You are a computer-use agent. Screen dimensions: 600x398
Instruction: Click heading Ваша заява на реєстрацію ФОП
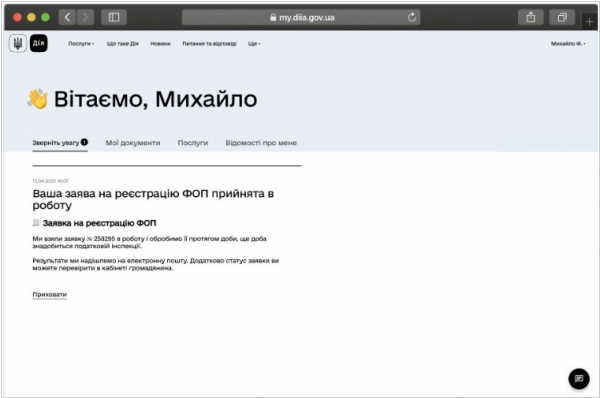153,199
